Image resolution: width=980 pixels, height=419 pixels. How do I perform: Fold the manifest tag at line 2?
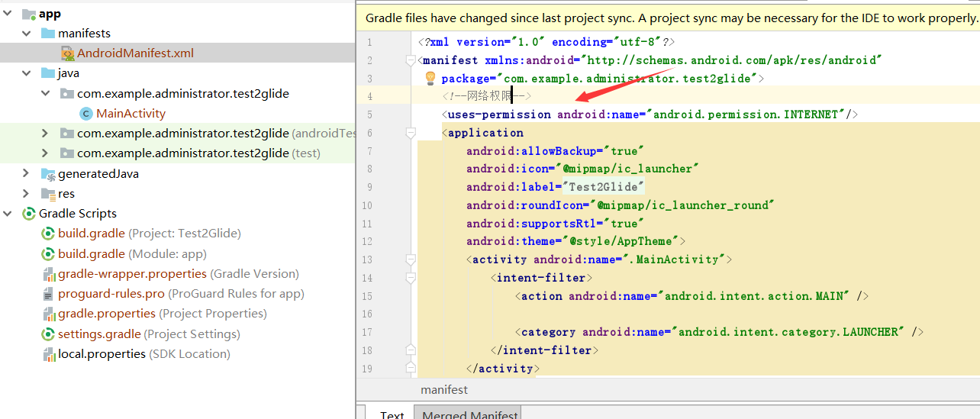click(411, 60)
